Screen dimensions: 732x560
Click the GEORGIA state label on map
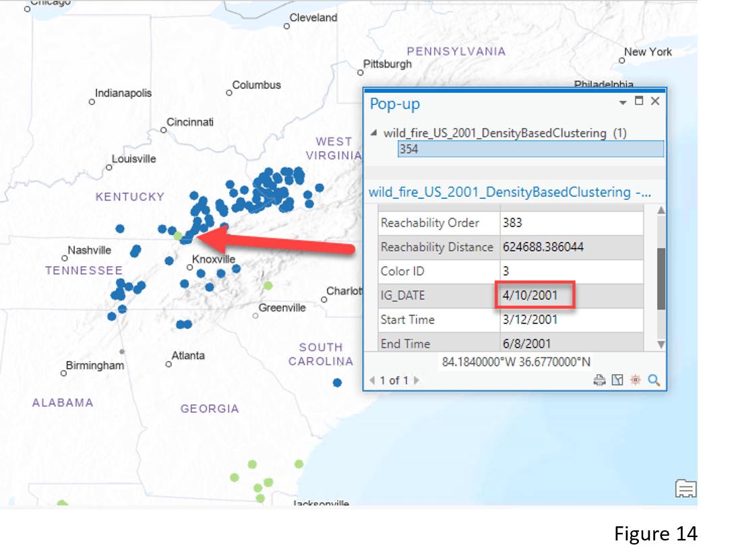[x=210, y=409]
